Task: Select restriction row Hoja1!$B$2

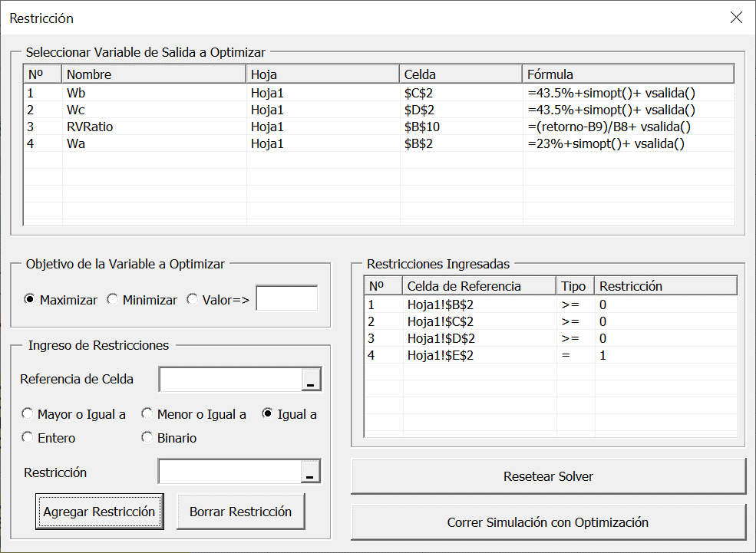Action: click(551, 304)
